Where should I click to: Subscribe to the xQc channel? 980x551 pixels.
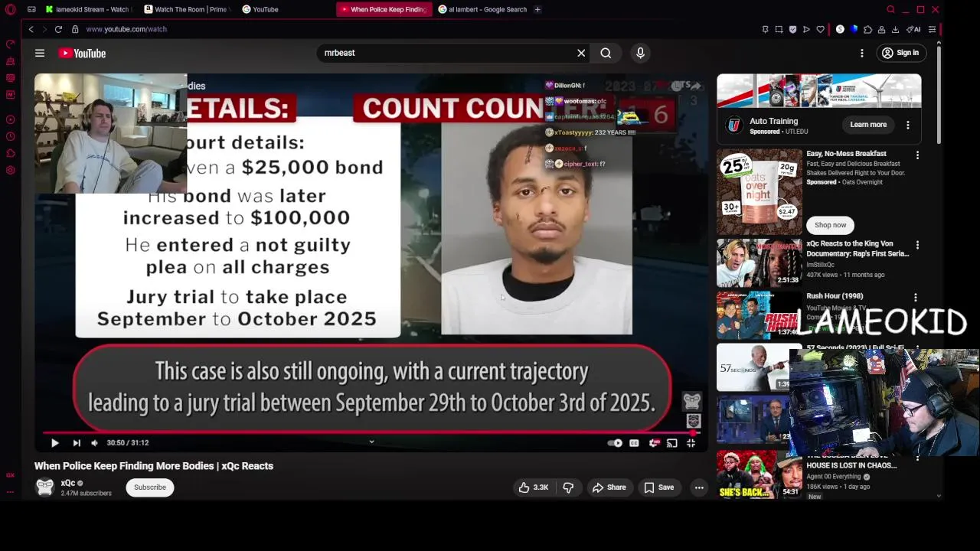(150, 487)
